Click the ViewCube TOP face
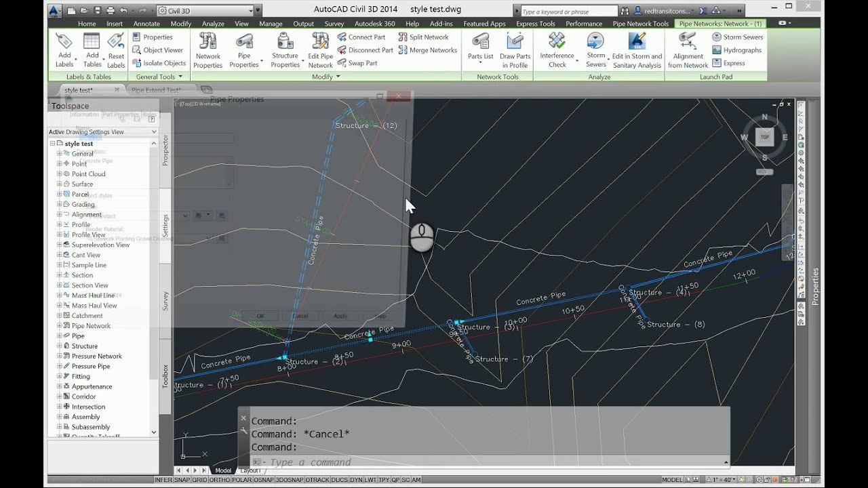868x488 pixels. [x=765, y=137]
